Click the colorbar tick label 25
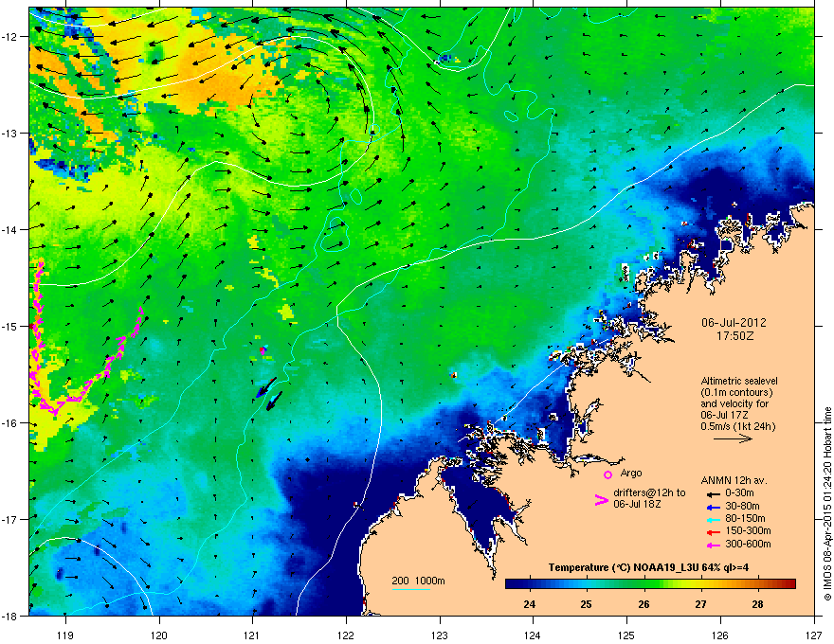 tap(586, 604)
